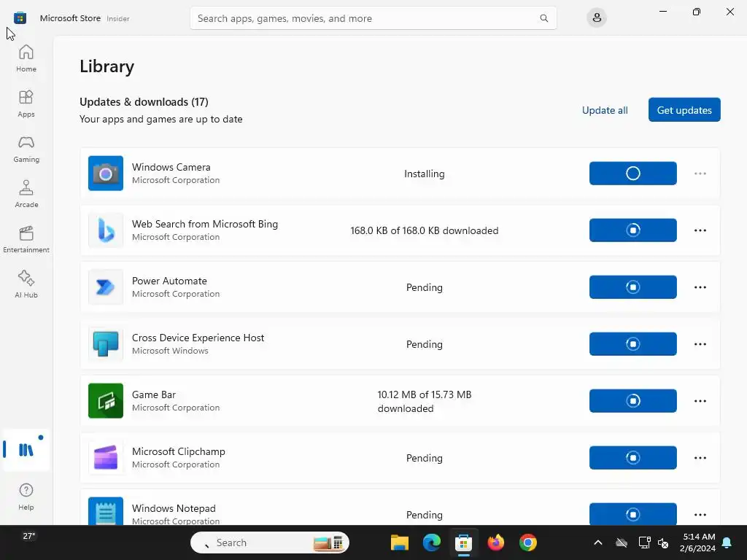The width and height of the screenshot is (747, 560).
Task: Open the Home section in sidebar
Action: point(26,58)
